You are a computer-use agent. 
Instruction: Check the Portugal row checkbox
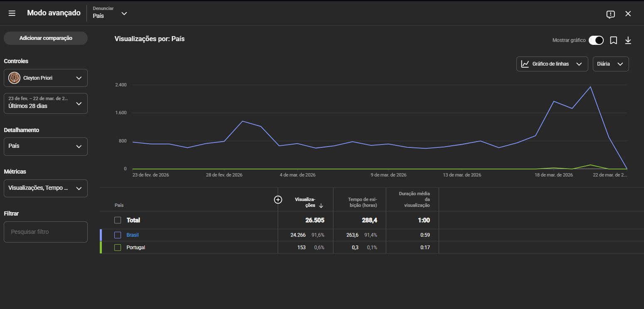[118, 248]
